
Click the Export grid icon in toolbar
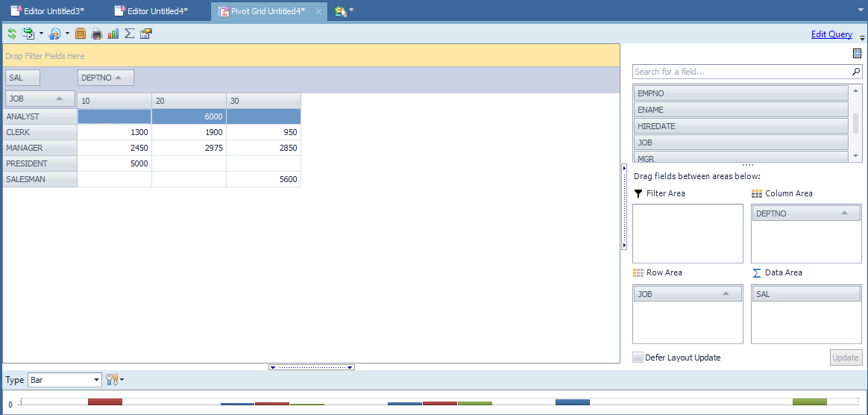click(28, 34)
